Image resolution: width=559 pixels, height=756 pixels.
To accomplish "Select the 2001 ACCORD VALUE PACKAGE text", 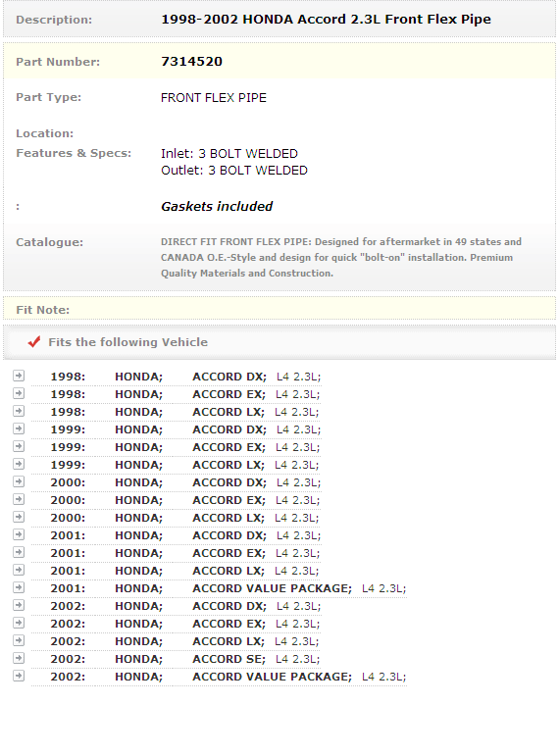I will click(x=273, y=588).
